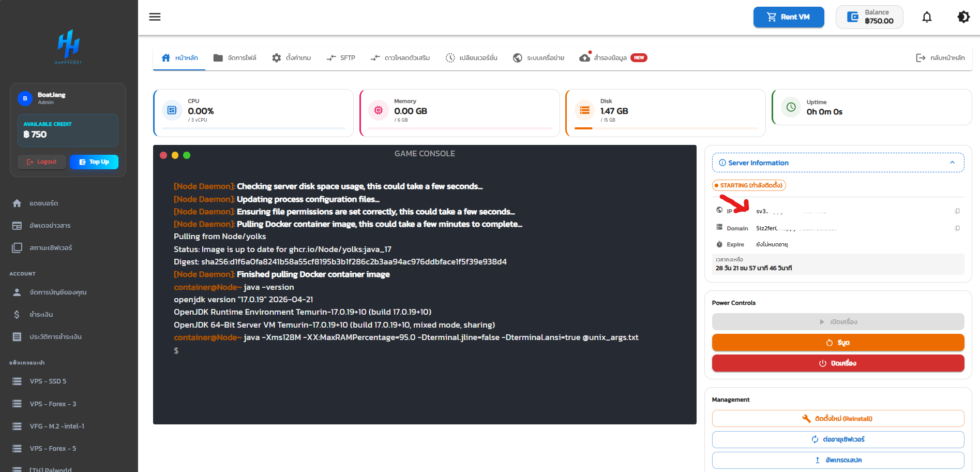The image size is (980, 472).
Task: Click the Domain server icon
Action: (x=719, y=227)
